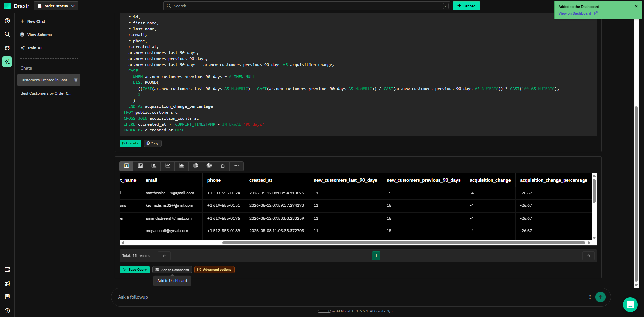
Task: Open the support chat bubble widget
Action: 630,305
